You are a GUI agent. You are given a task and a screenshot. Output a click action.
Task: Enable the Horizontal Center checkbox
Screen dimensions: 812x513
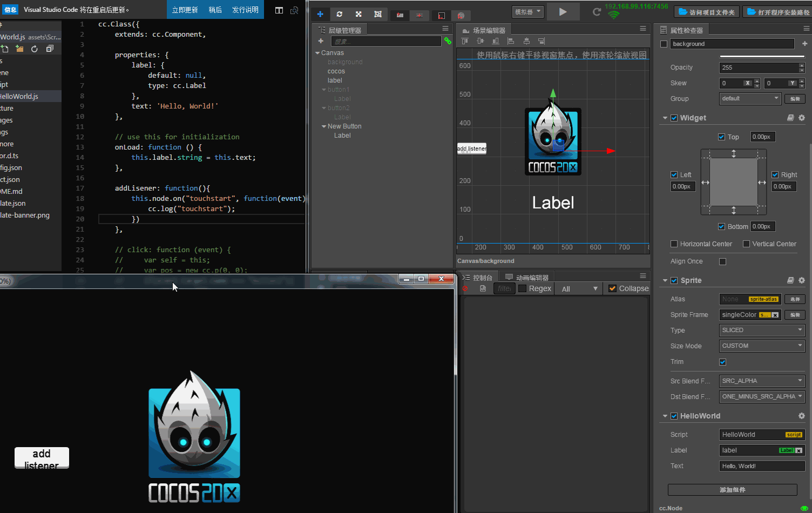click(674, 244)
